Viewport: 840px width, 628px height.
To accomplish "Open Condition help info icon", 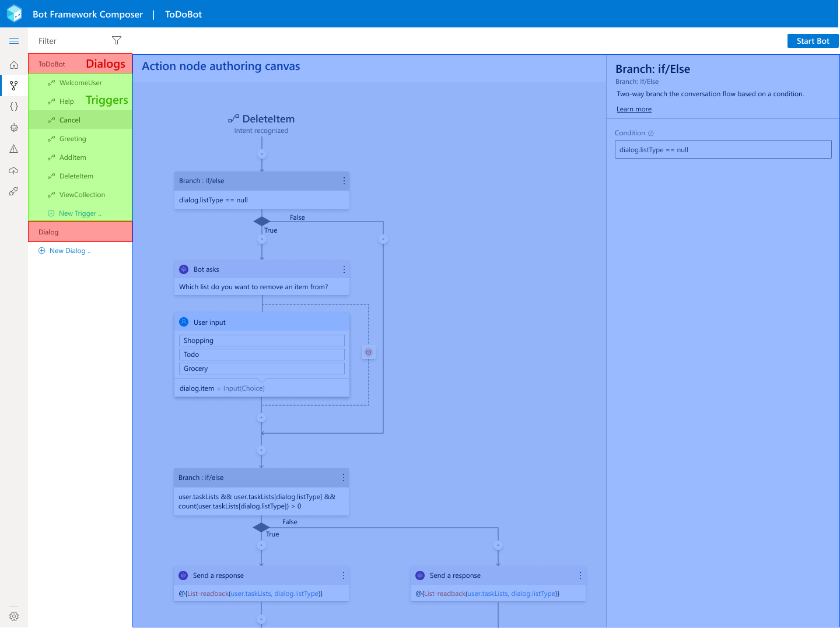I will tap(651, 133).
